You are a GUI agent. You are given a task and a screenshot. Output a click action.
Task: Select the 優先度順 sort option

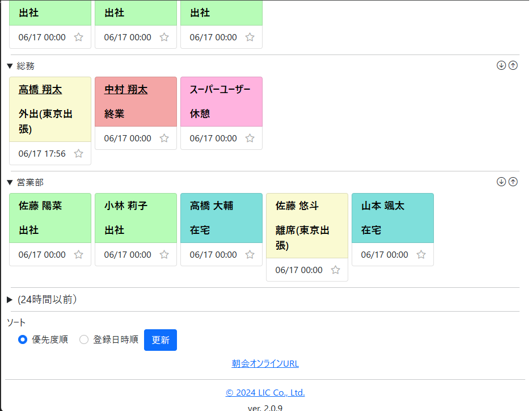pyautogui.click(x=23, y=339)
